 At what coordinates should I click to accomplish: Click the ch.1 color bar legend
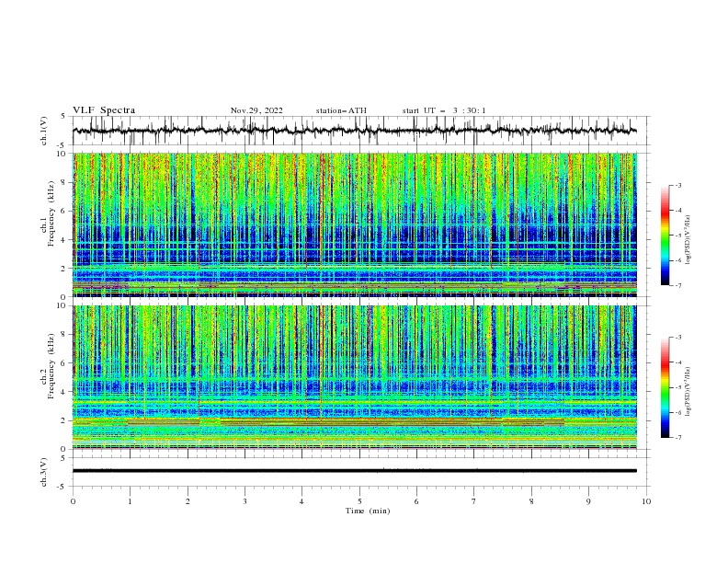(665, 236)
